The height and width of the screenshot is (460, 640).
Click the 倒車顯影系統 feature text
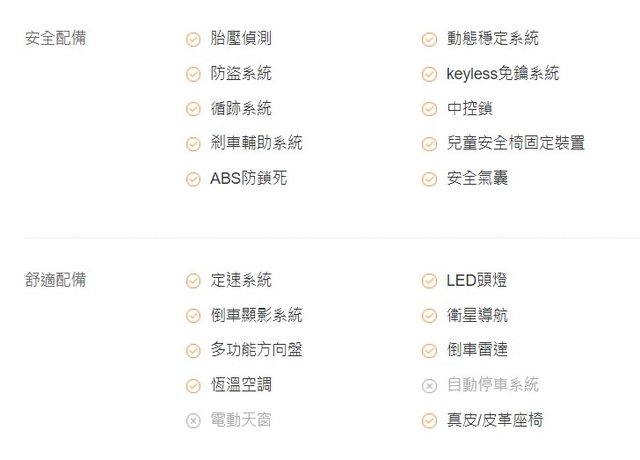(x=256, y=315)
